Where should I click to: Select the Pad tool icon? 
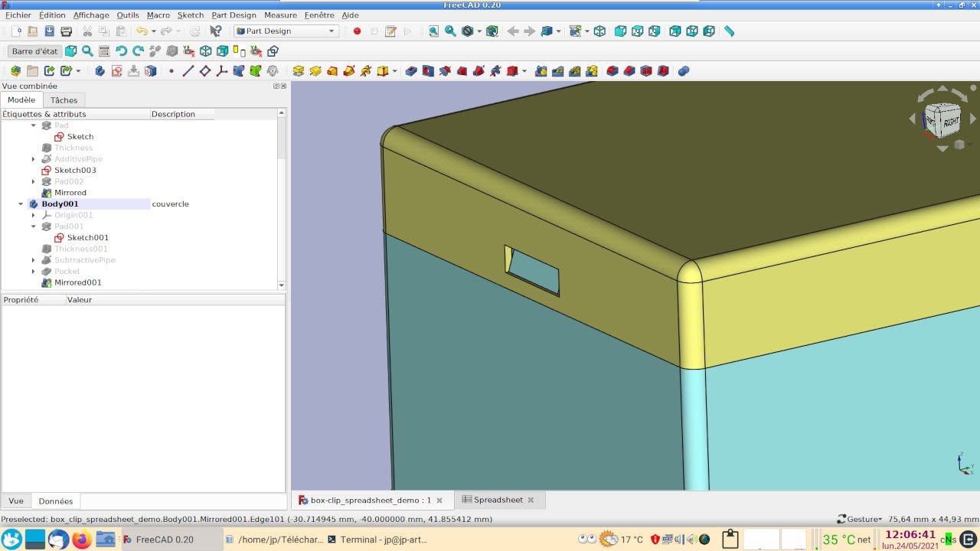click(299, 71)
